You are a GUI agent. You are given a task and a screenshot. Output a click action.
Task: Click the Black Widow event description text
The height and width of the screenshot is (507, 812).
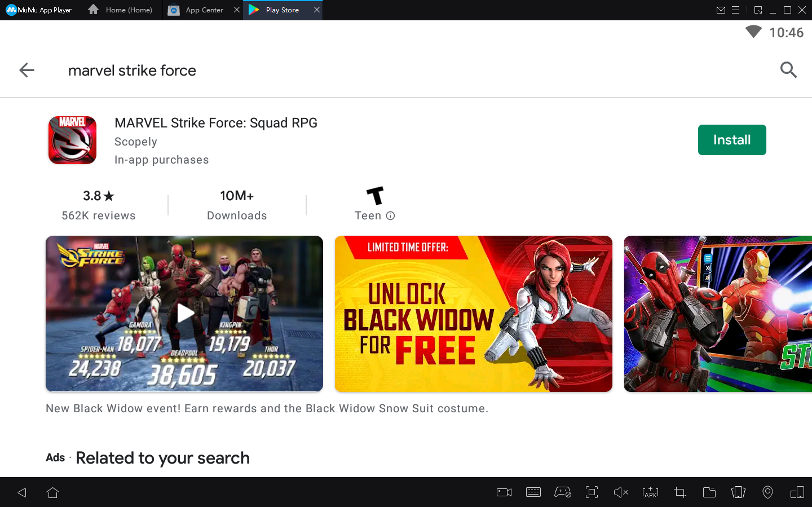coord(267,408)
